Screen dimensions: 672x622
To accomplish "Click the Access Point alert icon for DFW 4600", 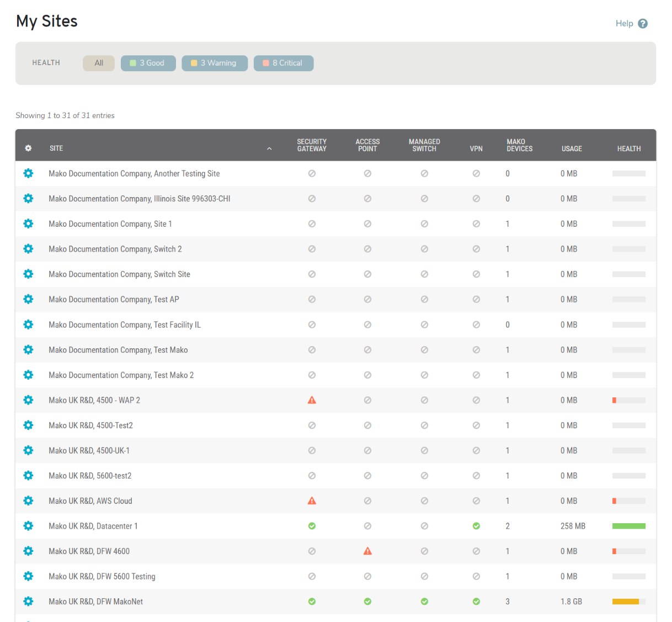I will click(x=367, y=551).
